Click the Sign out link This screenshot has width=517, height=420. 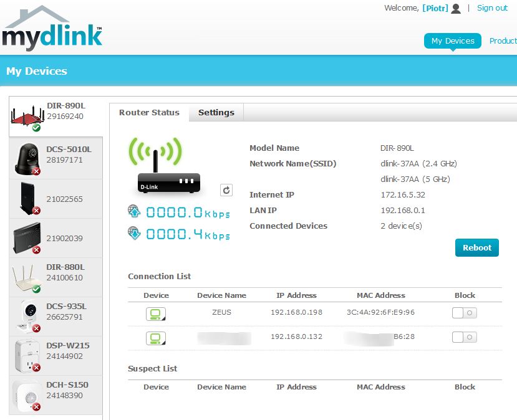(492, 8)
